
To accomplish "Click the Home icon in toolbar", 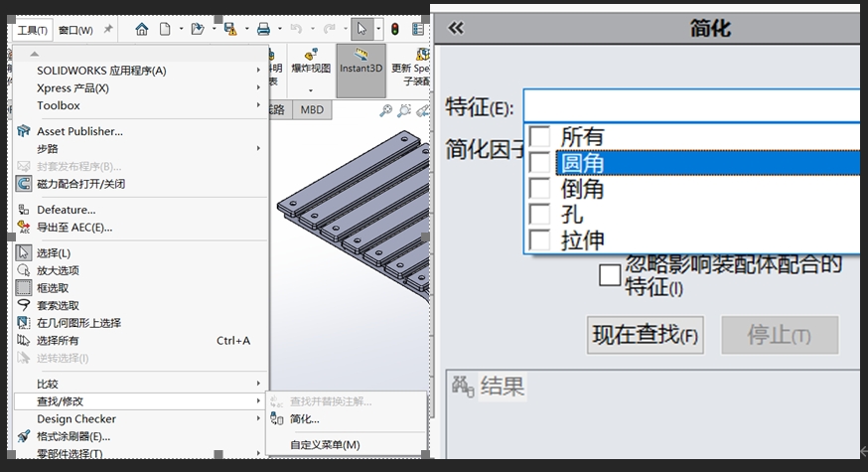I will pos(142,29).
